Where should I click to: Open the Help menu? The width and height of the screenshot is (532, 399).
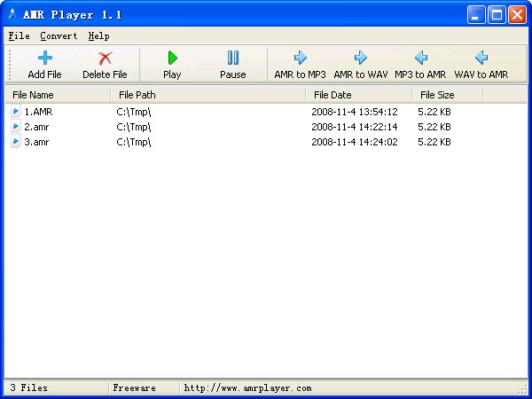click(x=98, y=36)
